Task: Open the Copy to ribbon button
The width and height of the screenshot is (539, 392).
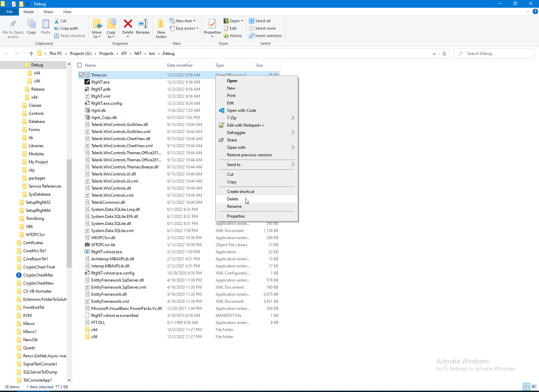Action: coord(111,29)
